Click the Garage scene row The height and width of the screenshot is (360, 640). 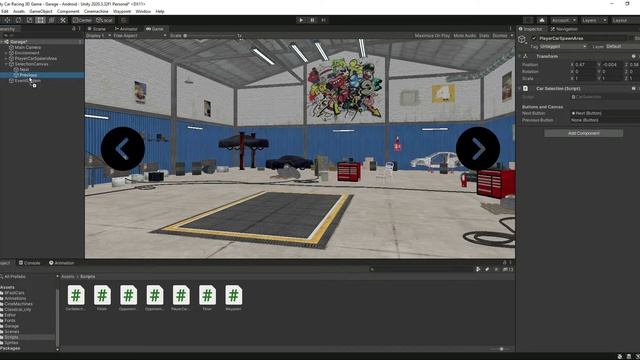(42, 42)
